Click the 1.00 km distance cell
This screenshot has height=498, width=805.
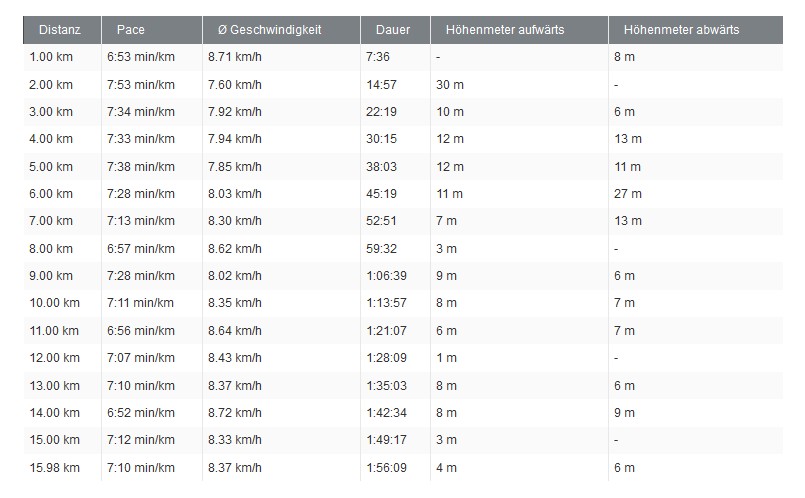(51, 58)
